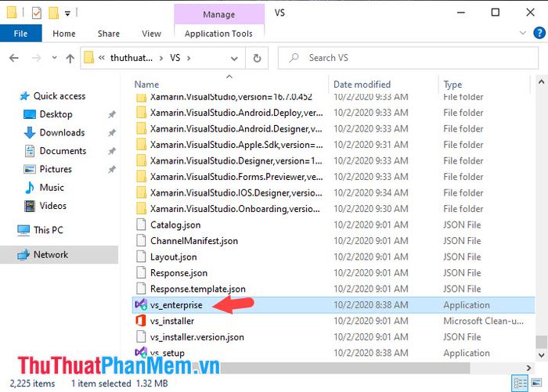Click the New folder quick access icon

pos(53,13)
